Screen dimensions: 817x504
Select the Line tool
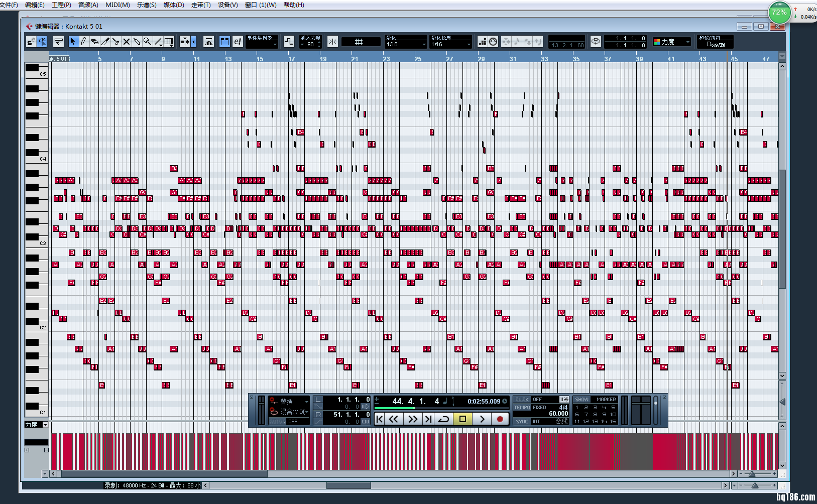(158, 42)
